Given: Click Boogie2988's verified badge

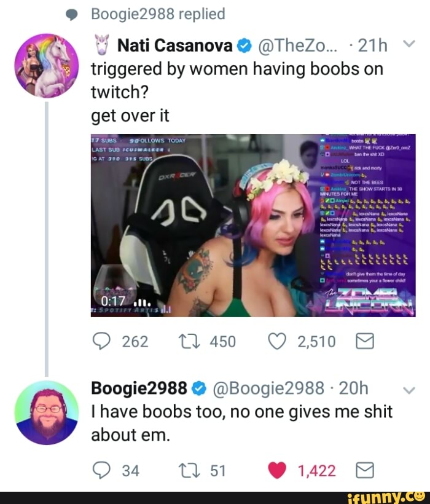Looking at the screenshot, I should click(x=199, y=389).
